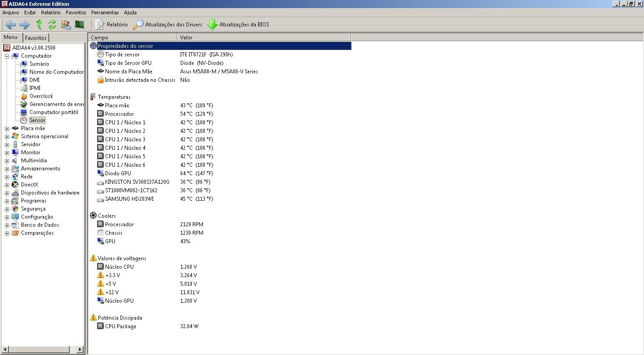
Task: Select Comparações in the tree
Action: pyautogui.click(x=37, y=233)
